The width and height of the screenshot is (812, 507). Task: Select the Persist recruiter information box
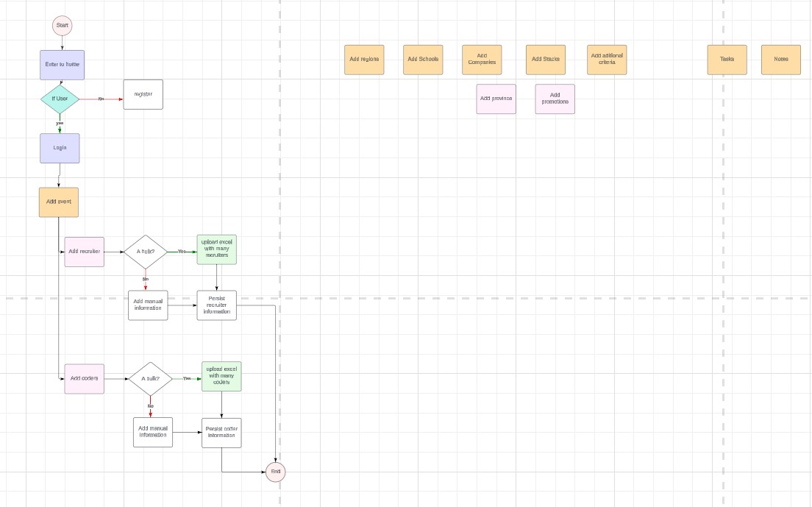tap(216, 305)
